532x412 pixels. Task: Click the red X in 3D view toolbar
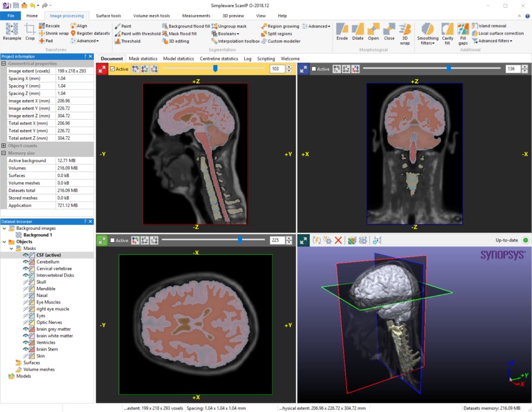tap(338, 240)
